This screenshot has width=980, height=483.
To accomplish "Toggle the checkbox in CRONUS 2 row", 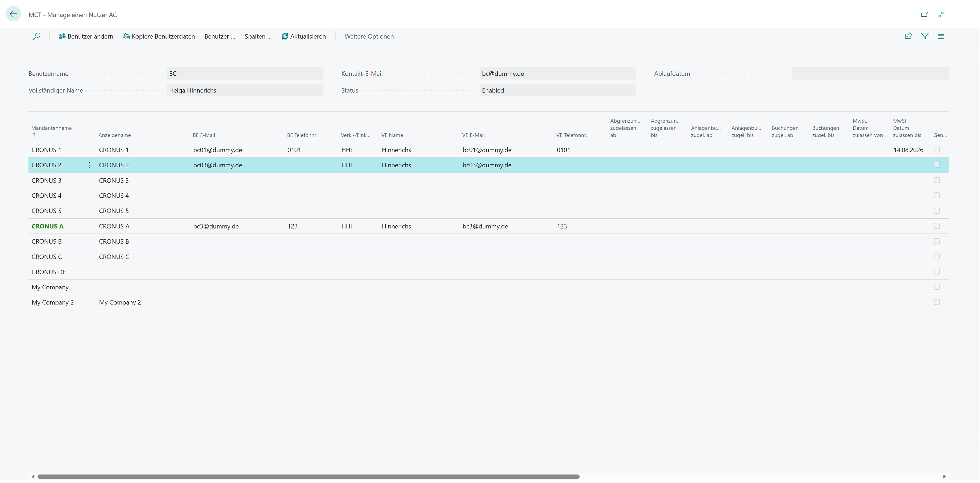I will pyautogui.click(x=937, y=165).
